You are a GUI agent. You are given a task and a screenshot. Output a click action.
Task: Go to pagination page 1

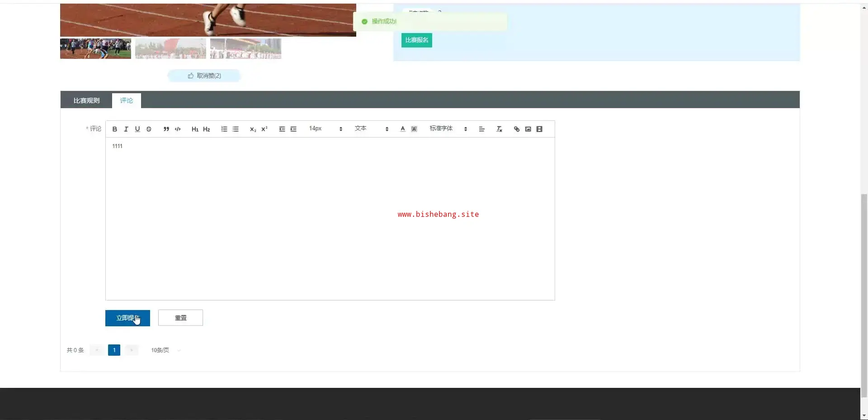point(114,350)
